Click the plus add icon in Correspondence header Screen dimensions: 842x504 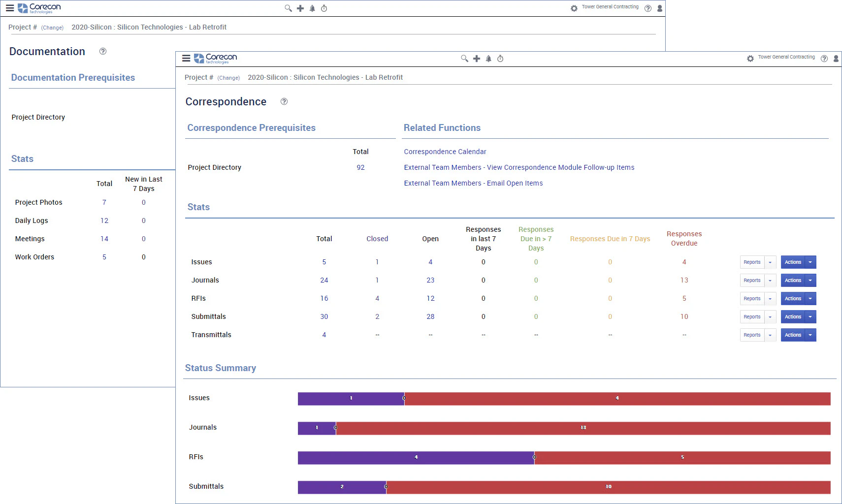click(x=477, y=59)
